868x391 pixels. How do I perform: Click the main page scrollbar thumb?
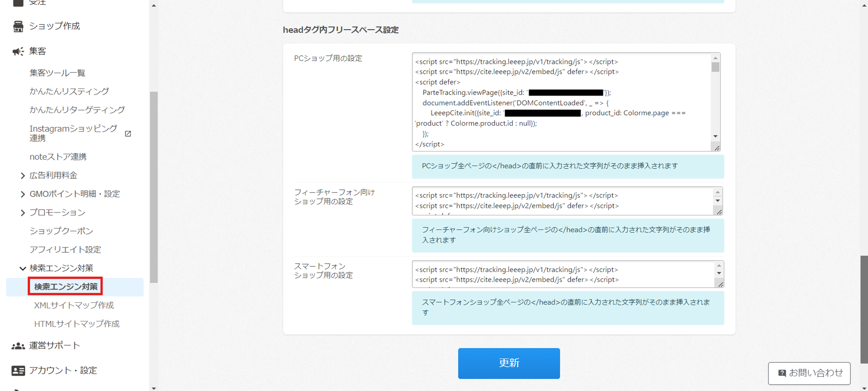pyautogui.click(x=864, y=309)
